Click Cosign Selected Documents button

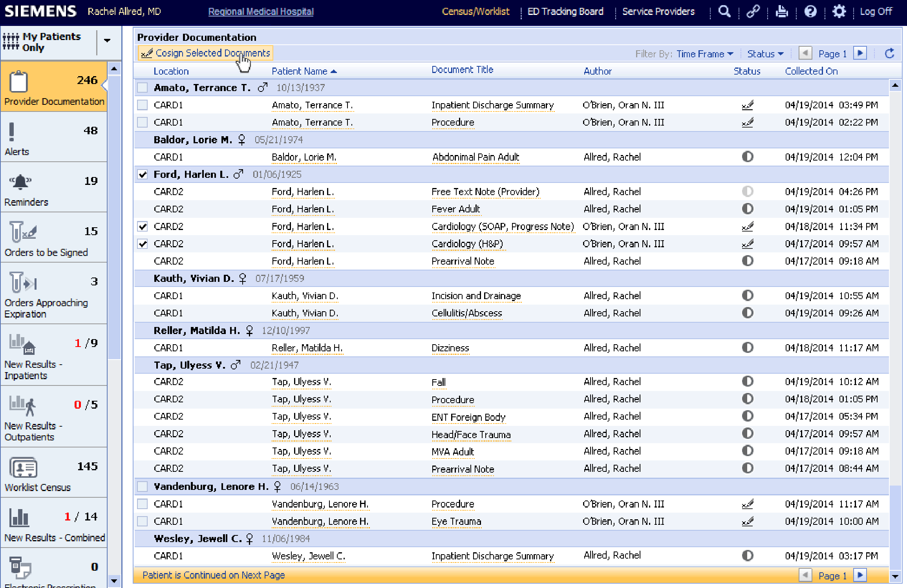click(206, 53)
